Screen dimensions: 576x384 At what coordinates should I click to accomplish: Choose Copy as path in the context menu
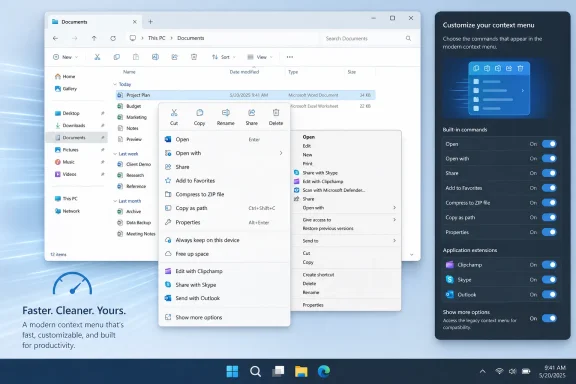[x=224, y=208]
